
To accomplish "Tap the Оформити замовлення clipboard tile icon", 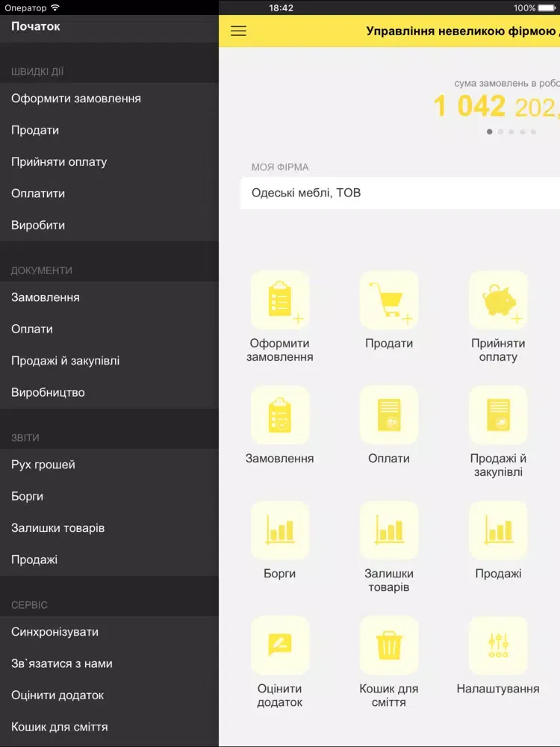I will point(280,300).
